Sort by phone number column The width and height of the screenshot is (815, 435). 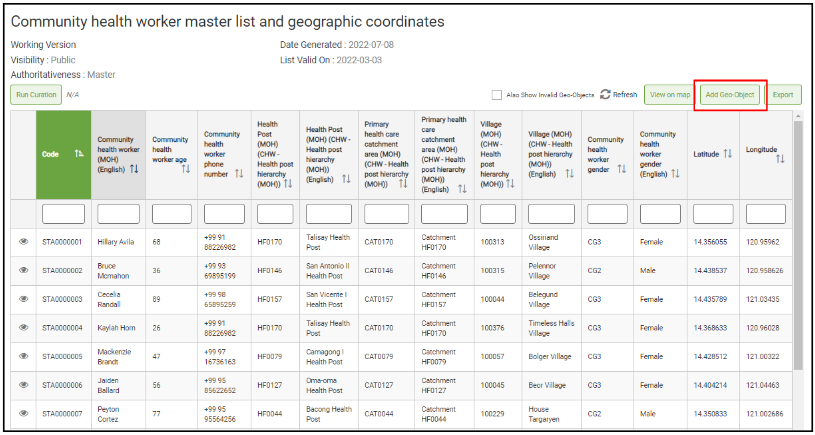[x=239, y=174]
